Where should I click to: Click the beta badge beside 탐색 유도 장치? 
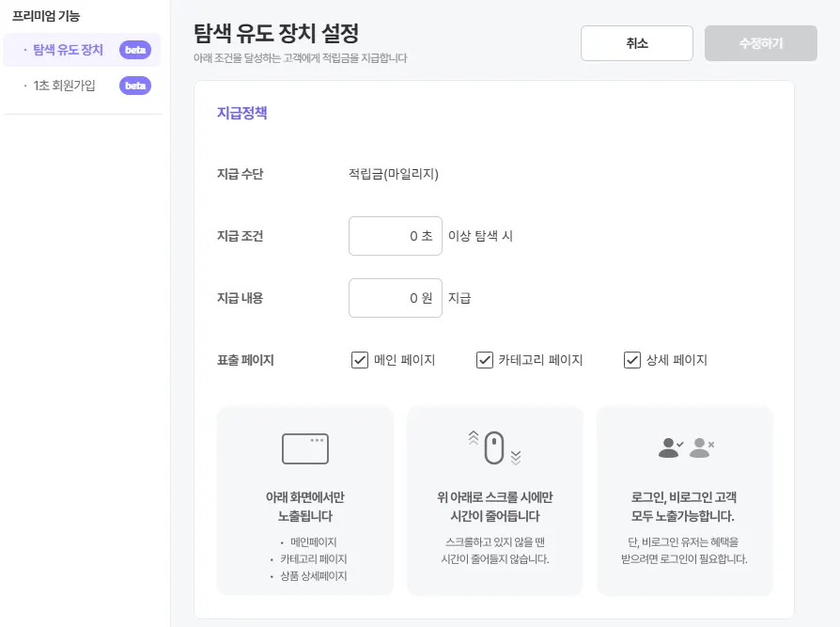[x=135, y=50]
